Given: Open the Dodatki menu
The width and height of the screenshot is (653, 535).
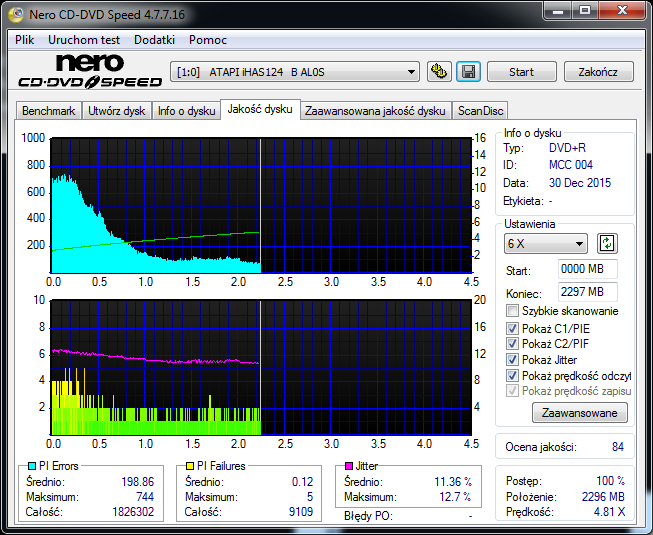Looking at the screenshot, I should coord(154,40).
